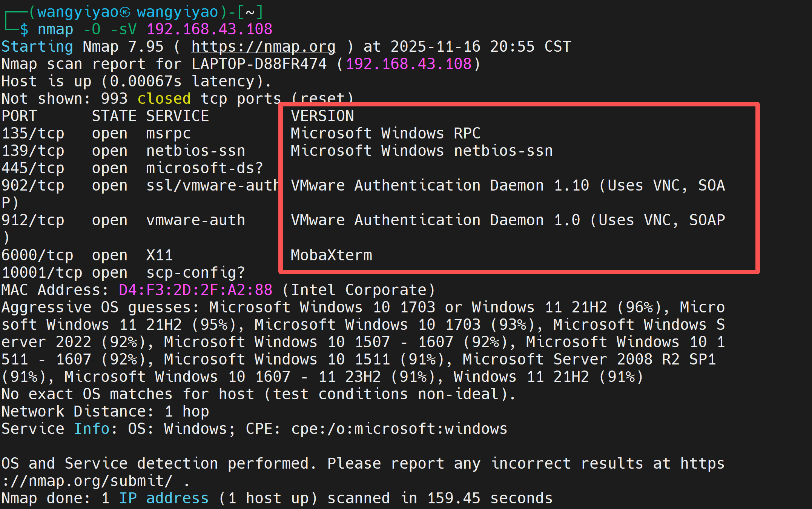Click the hostname LAPTOP-D88FR474

coord(259,64)
